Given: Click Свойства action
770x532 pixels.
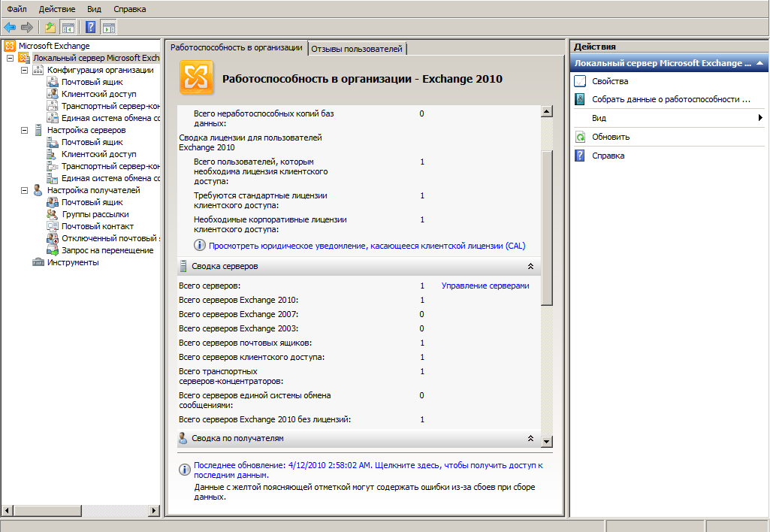Looking at the screenshot, I should (610, 81).
